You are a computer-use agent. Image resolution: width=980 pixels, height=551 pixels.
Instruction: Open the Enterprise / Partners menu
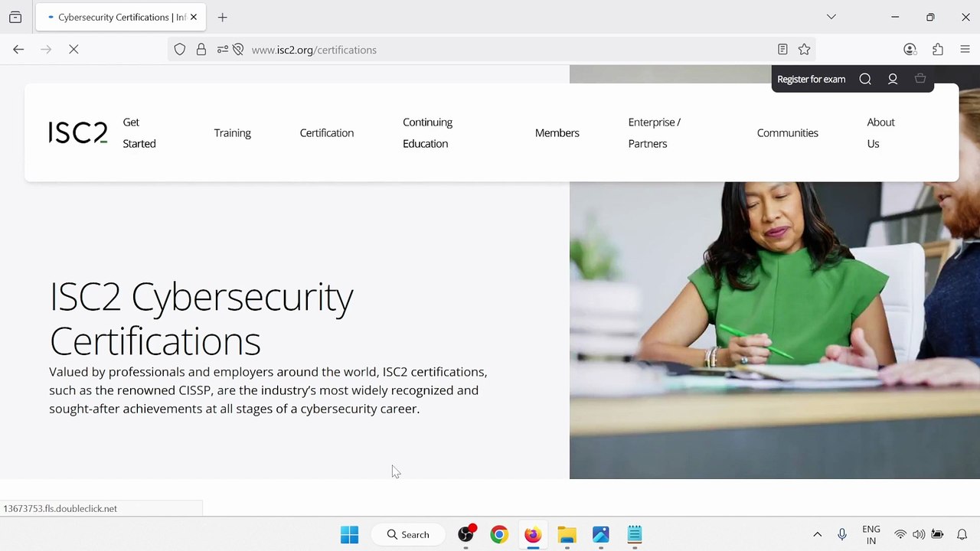[x=655, y=132]
